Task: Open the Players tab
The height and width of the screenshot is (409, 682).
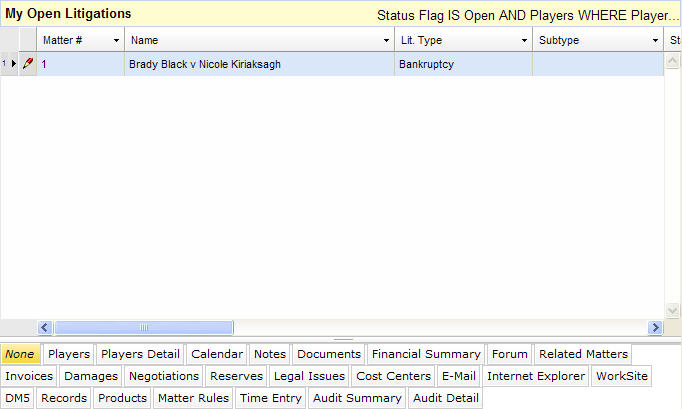Action: pos(69,354)
